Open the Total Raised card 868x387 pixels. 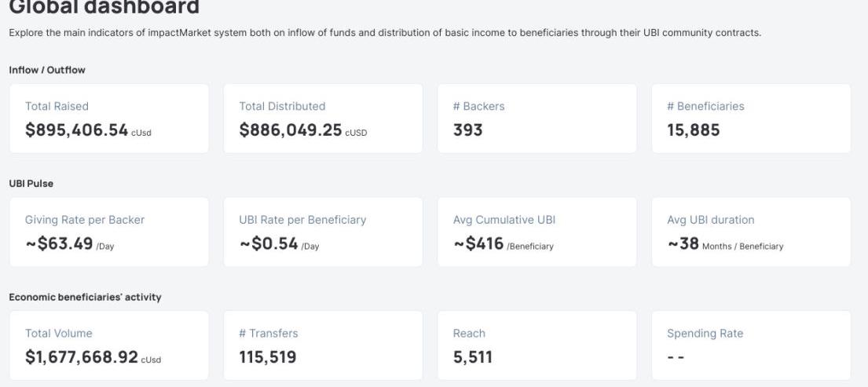[x=109, y=119]
